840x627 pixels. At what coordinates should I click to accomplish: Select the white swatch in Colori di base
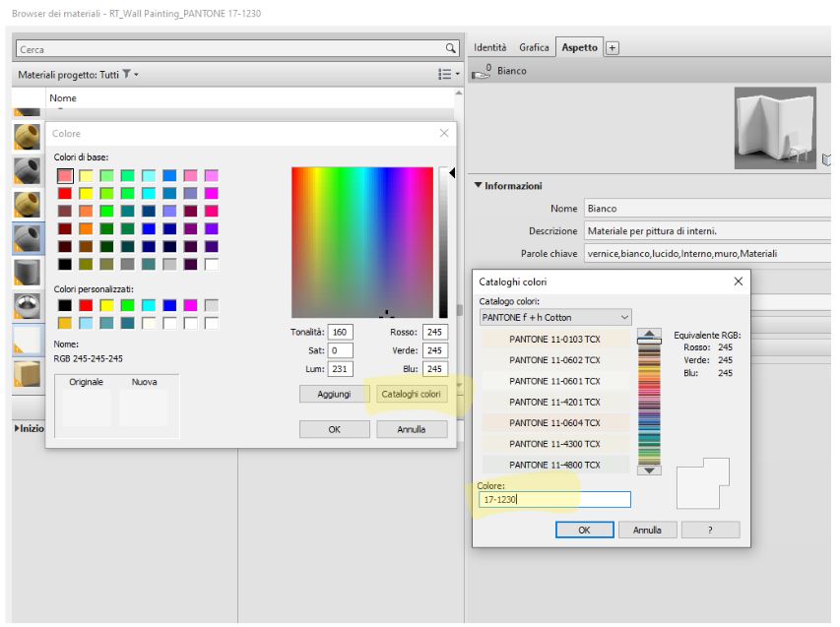pos(212,264)
